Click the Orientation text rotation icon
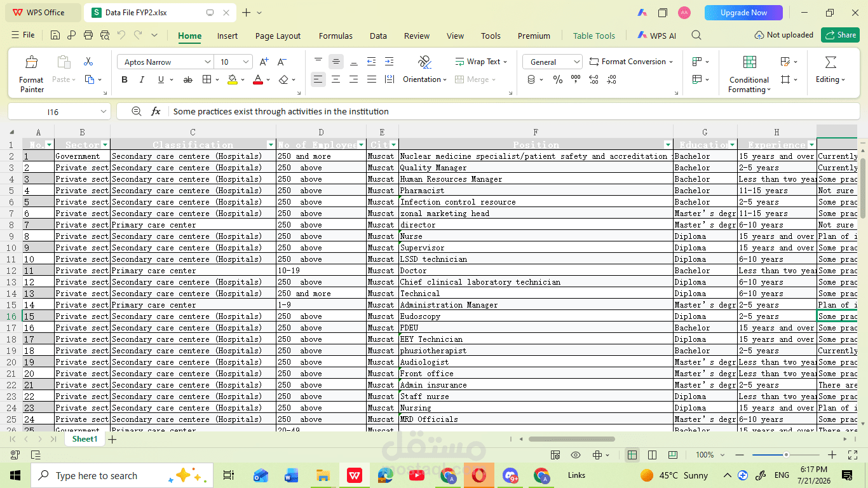 pos(424,62)
